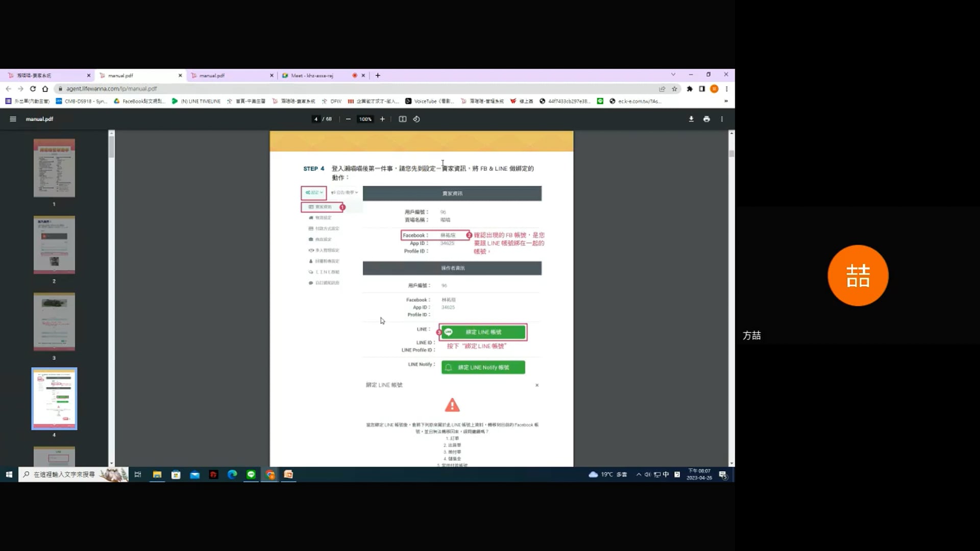Show hidden bookmarks overflow chevron
Viewport: 980px width, 551px height.
[726, 101]
